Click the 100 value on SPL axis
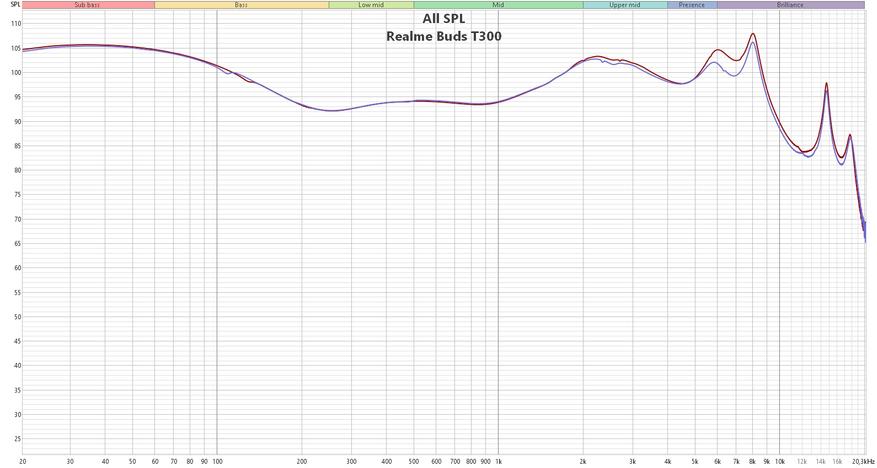This screenshot has height=468, width=877. point(16,73)
